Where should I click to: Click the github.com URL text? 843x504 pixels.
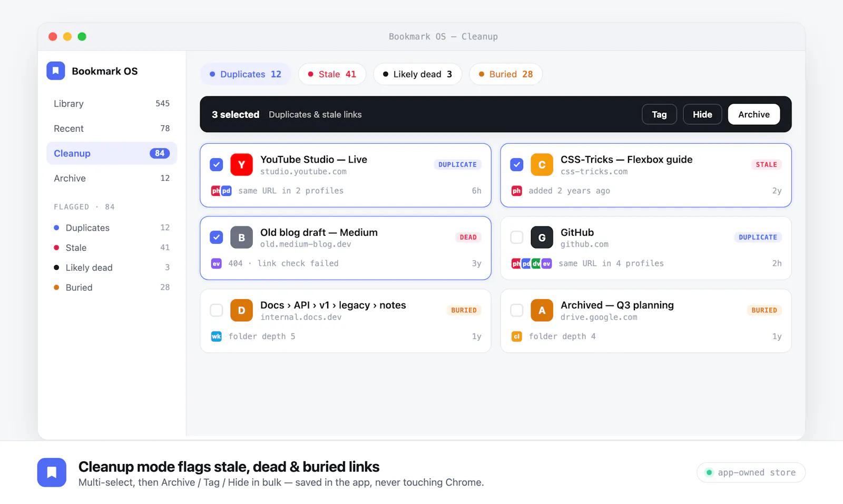(x=584, y=244)
